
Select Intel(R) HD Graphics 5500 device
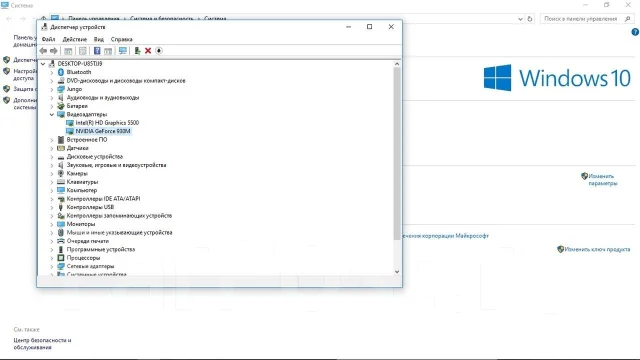(x=107, y=122)
